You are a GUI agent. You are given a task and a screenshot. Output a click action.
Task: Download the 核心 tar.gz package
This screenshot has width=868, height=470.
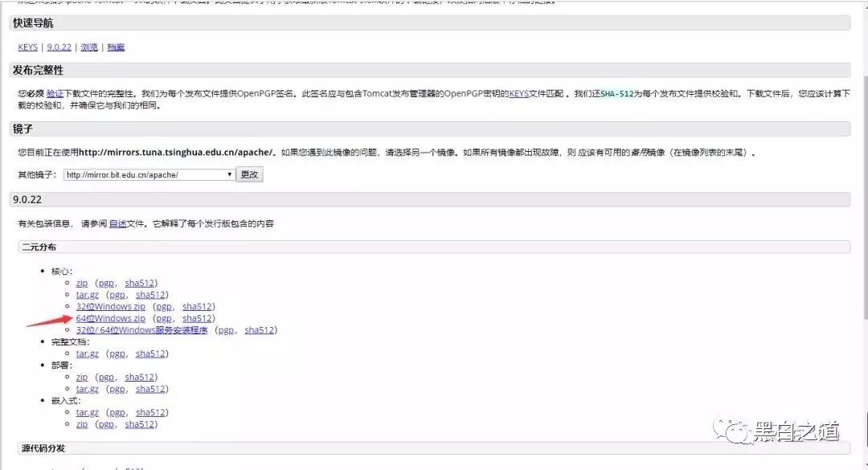pyautogui.click(x=88, y=295)
